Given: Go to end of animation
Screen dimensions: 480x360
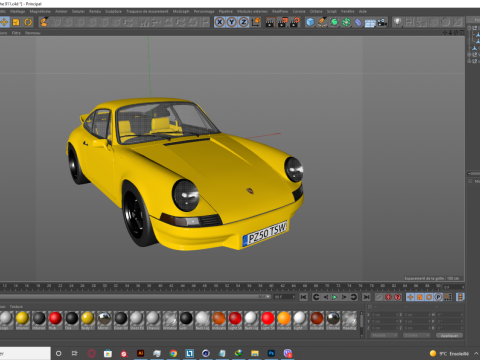Looking at the screenshot, I should [366, 297].
